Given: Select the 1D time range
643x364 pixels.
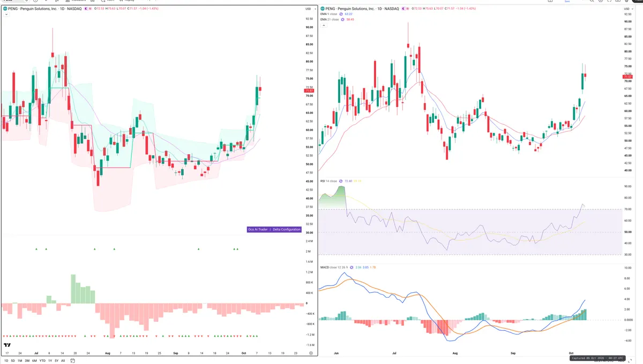Looking at the screenshot, I should (6, 361).
